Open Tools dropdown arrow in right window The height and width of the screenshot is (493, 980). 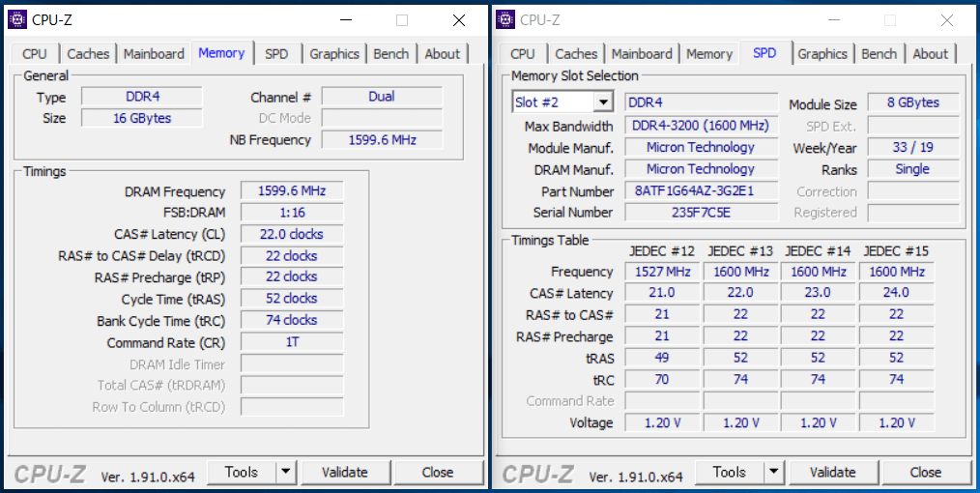(774, 472)
